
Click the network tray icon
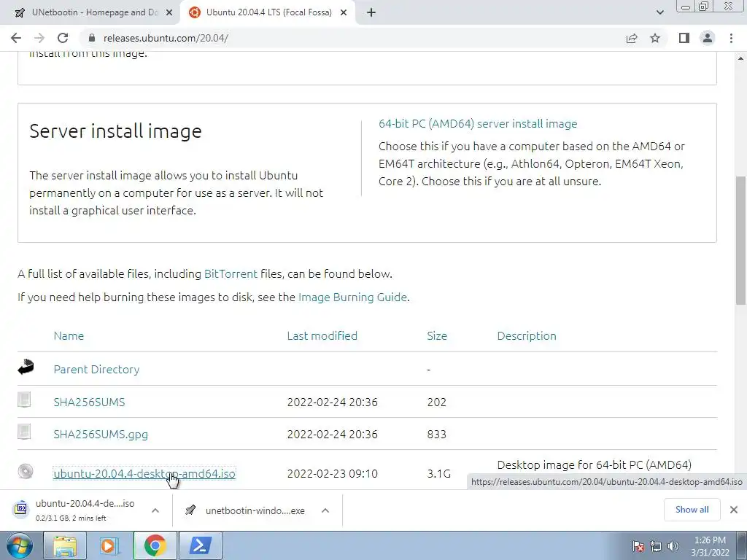point(656,547)
